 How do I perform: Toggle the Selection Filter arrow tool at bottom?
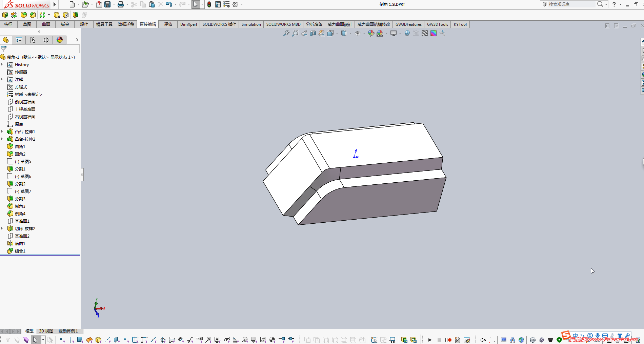click(35, 340)
